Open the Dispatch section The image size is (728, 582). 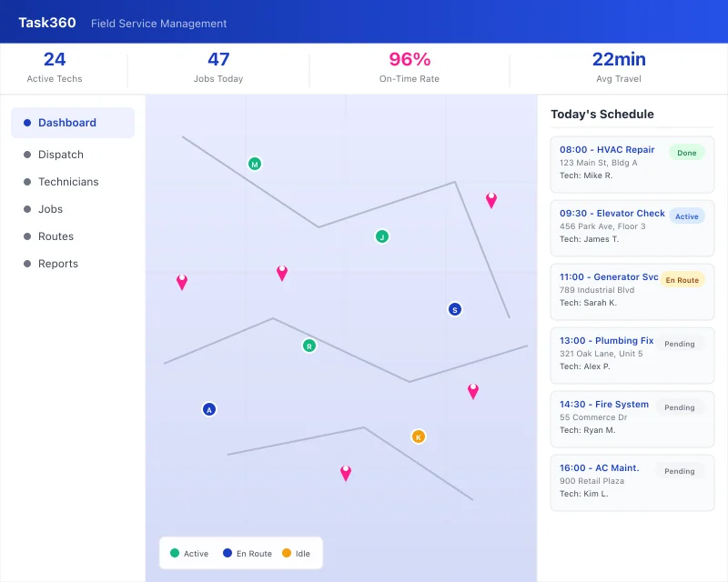(60, 155)
